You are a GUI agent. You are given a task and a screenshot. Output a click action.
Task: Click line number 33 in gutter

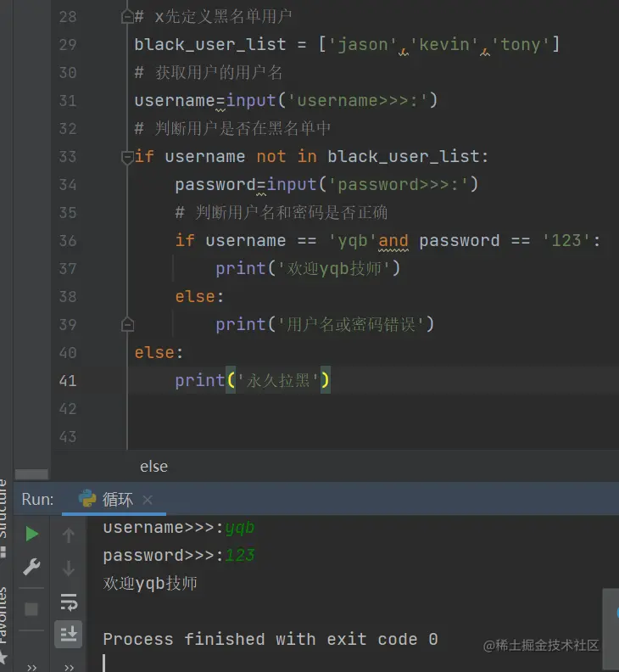68,156
